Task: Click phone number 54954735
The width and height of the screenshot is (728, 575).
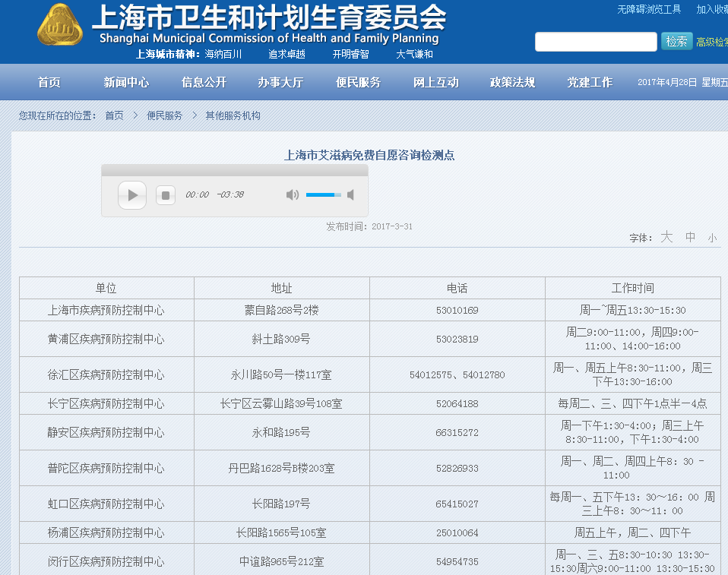Action: click(457, 561)
